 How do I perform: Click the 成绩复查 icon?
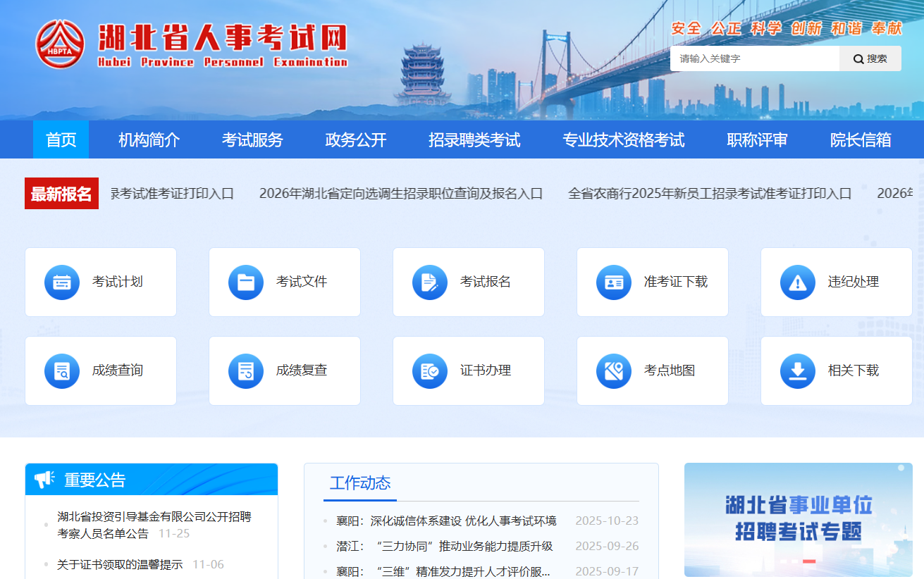(x=246, y=371)
